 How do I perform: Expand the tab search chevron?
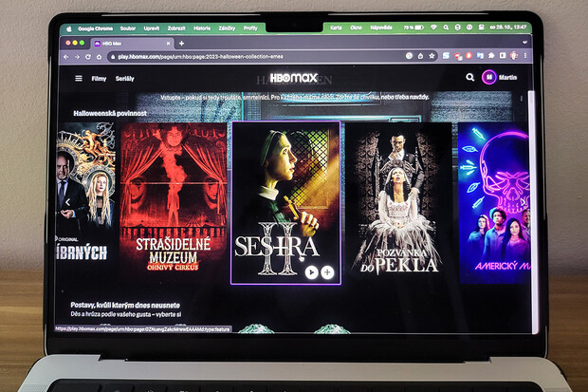pyautogui.click(x=524, y=43)
